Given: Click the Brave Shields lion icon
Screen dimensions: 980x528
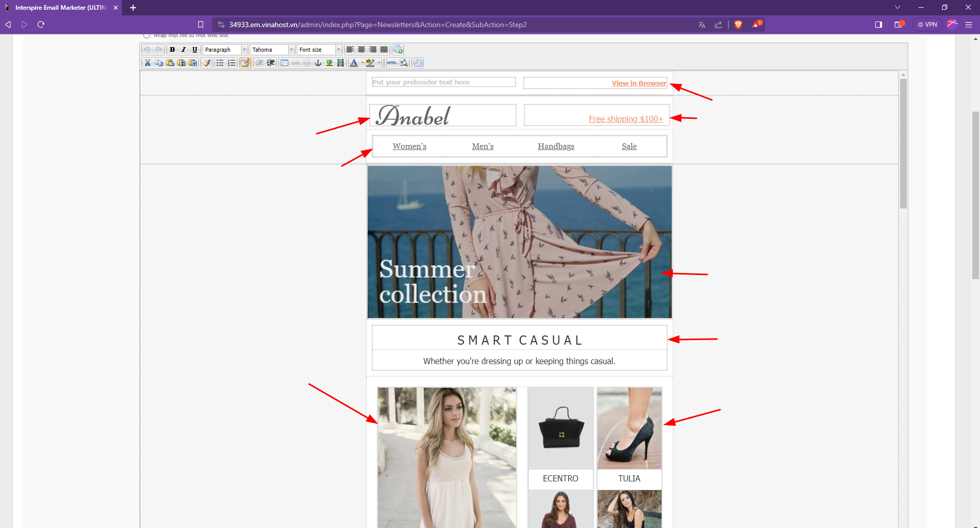Looking at the screenshot, I should coord(738,25).
